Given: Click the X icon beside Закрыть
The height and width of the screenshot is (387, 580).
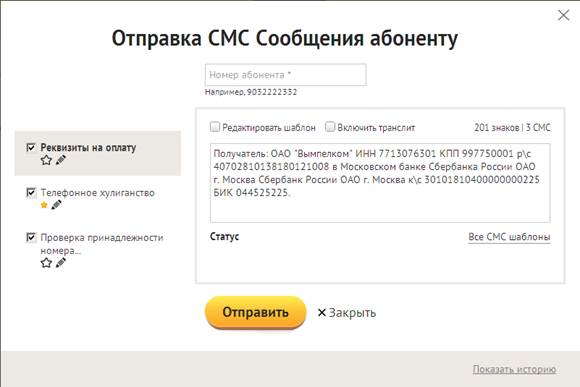Looking at the screenshot, I should (322, 313).
